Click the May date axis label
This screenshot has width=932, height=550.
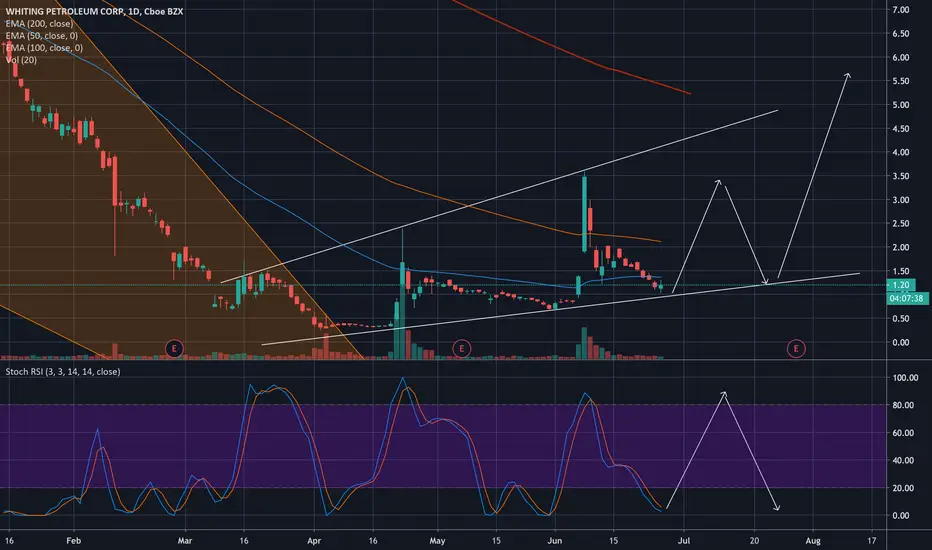[x=437, y=540]
